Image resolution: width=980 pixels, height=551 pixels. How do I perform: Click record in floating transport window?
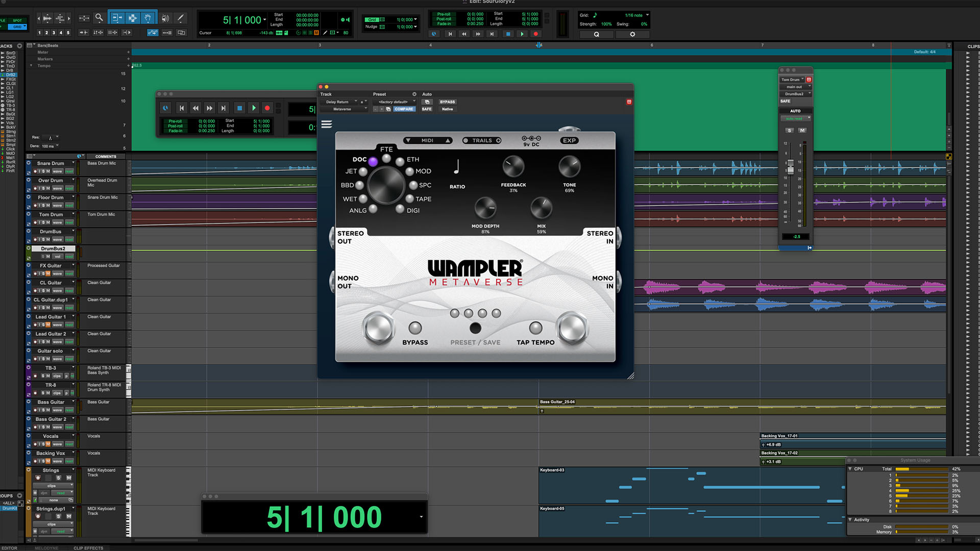click(x=267, y=108)
